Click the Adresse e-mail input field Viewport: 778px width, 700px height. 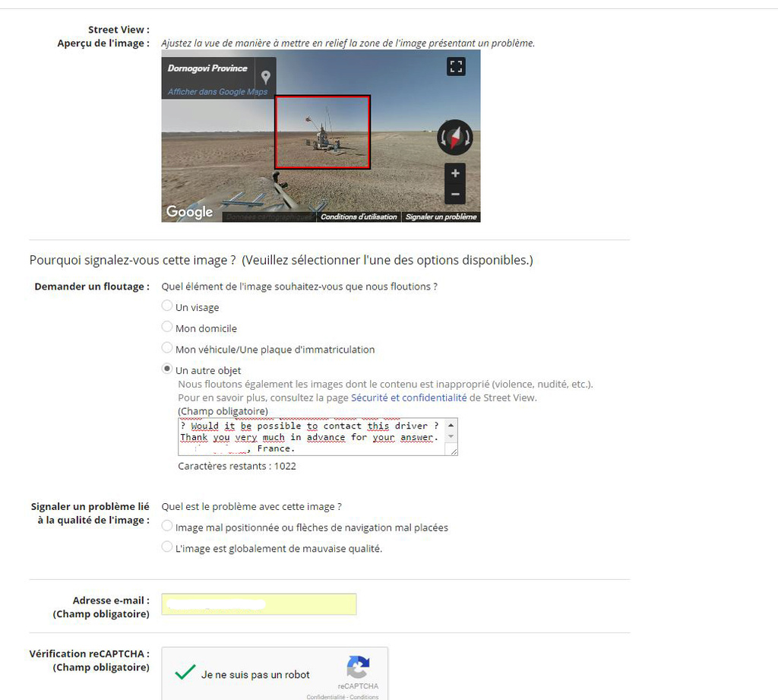pyautogui.click(x=258, y=604)
